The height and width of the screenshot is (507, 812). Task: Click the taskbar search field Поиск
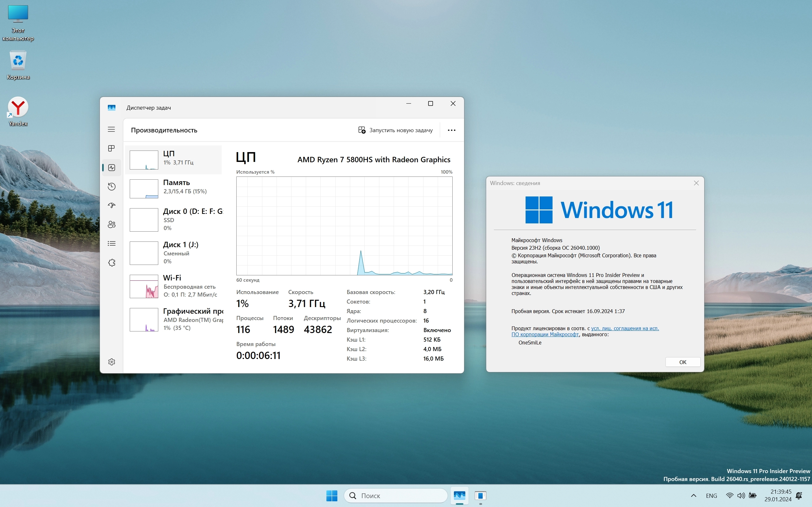tap(396, 496)
